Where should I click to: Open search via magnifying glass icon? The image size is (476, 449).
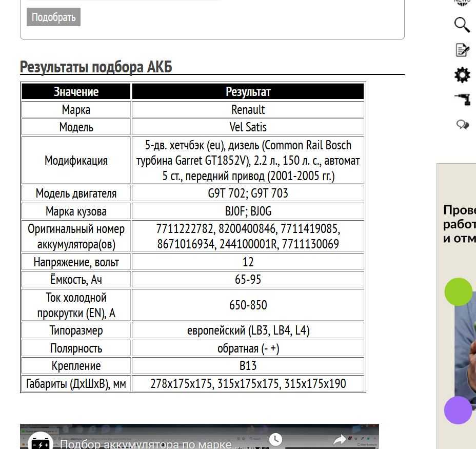(462, 25)
